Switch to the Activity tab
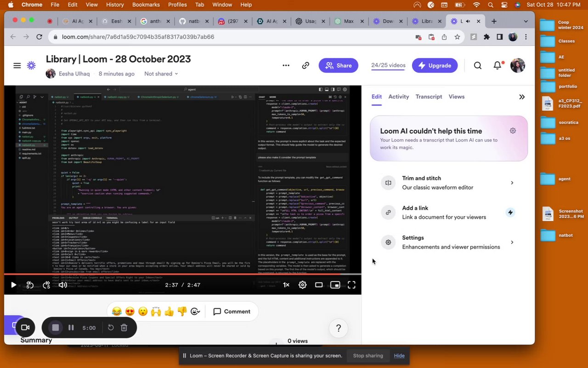 coord(399,97)
